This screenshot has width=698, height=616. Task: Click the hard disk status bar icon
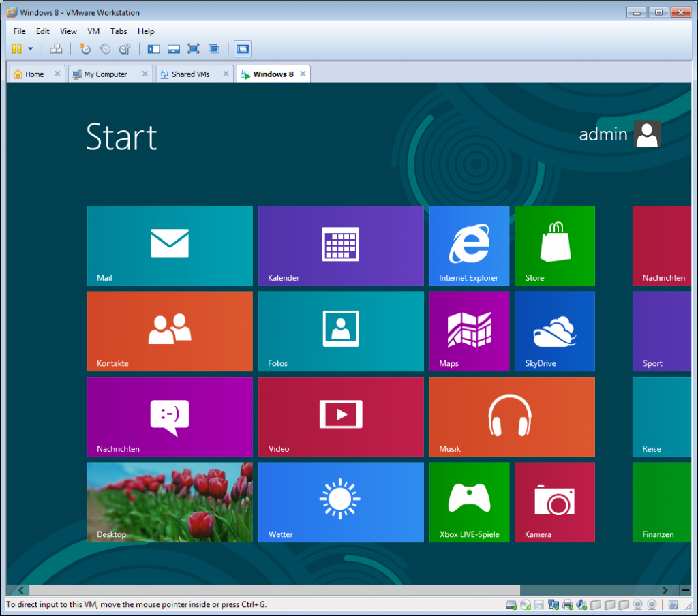point(511,605)
